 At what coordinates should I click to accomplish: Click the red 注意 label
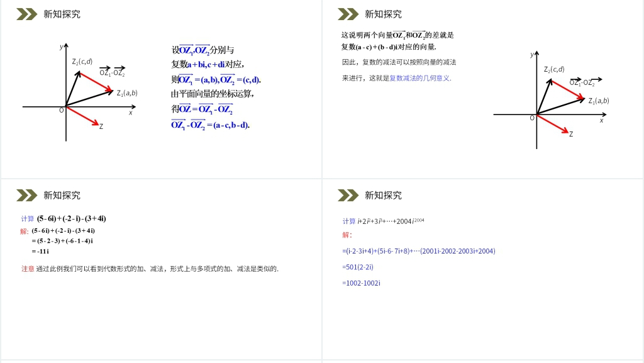click(28, 269)
